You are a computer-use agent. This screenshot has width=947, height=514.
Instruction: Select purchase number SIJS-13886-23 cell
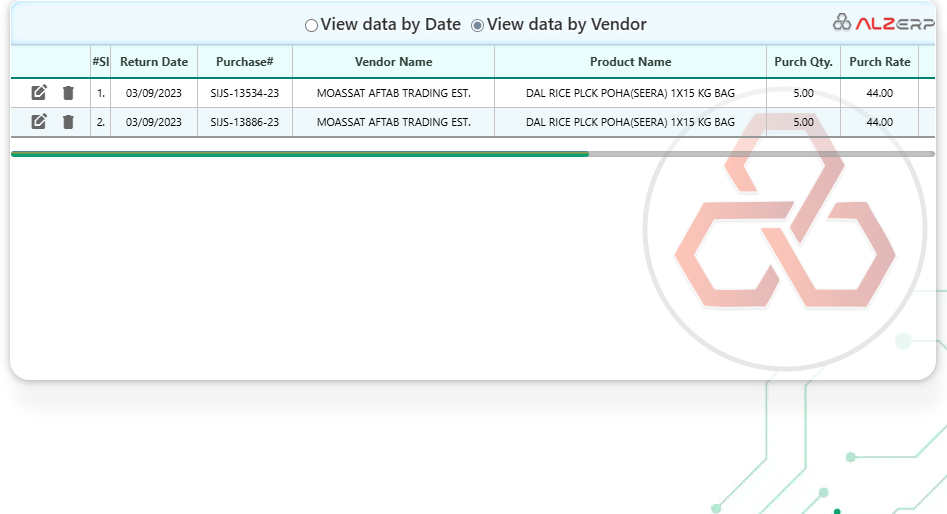245,122
